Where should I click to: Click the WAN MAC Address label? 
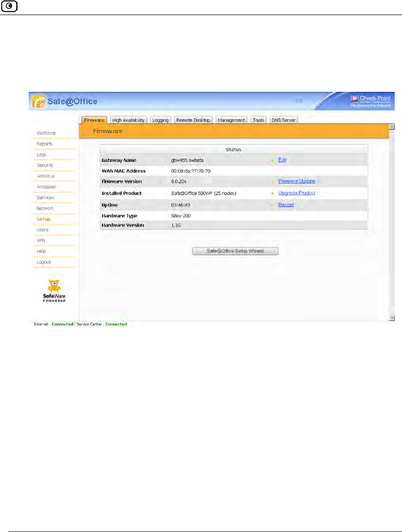pyautogui.click(x=123, y=171)
